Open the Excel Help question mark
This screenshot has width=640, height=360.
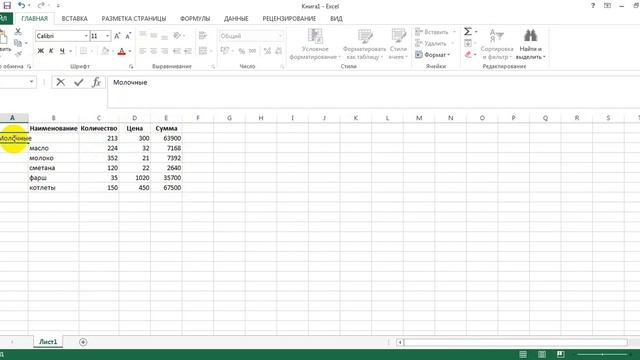tap(593, 6)
